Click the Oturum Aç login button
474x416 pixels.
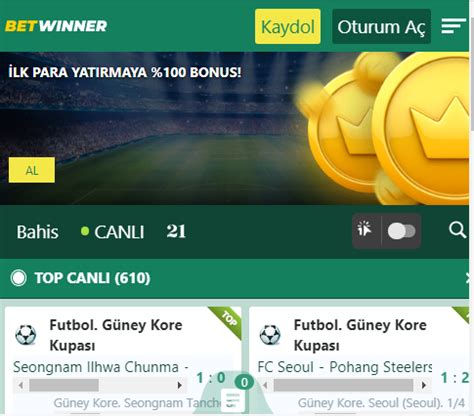[381, 27]
